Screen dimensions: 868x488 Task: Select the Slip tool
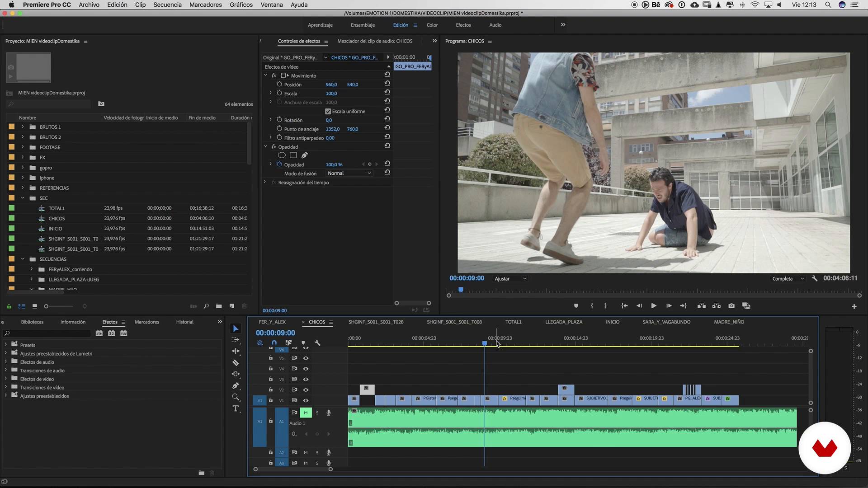(x=236, y=374)
